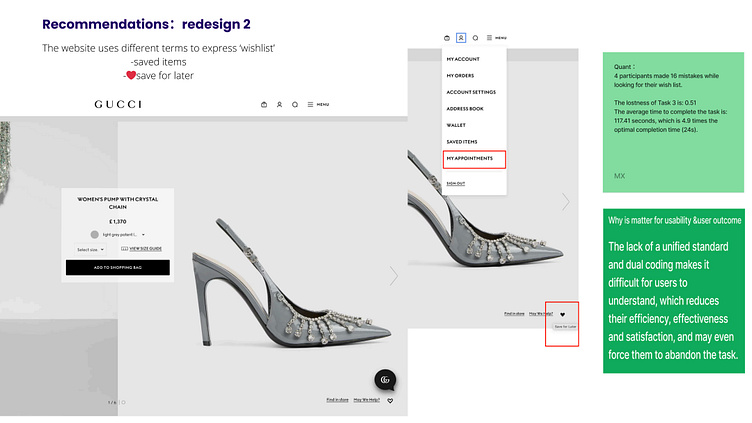Click the GUCCI logo
The height and width of the screenshot is (423, 752).
pyautogui.click(x=118, y=104)
